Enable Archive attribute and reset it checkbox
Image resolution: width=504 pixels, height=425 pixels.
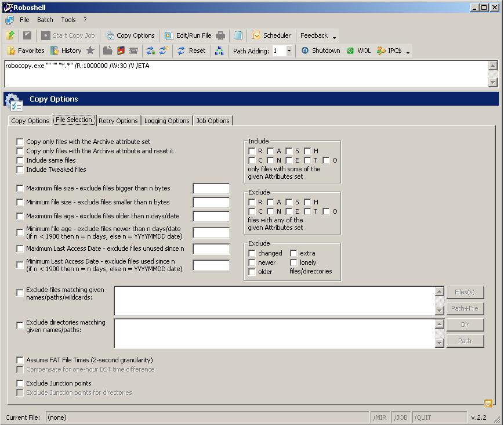coord(20,151)
